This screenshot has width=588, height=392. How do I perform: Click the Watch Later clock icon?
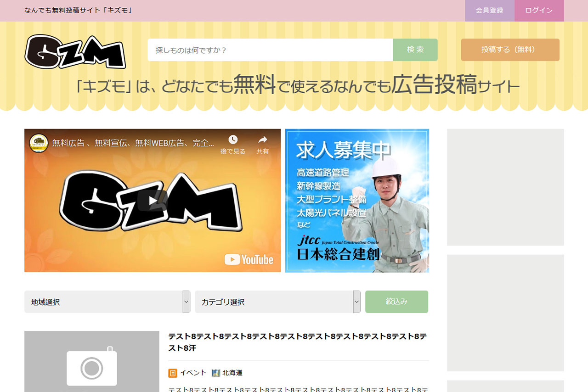click(x=233, y=140)
